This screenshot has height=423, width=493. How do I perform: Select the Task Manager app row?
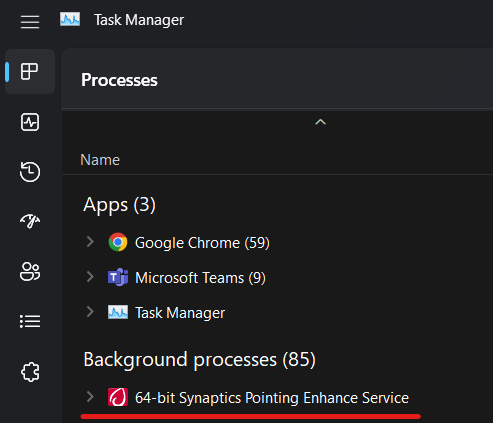pyautogui.click(x=277, y=312)
